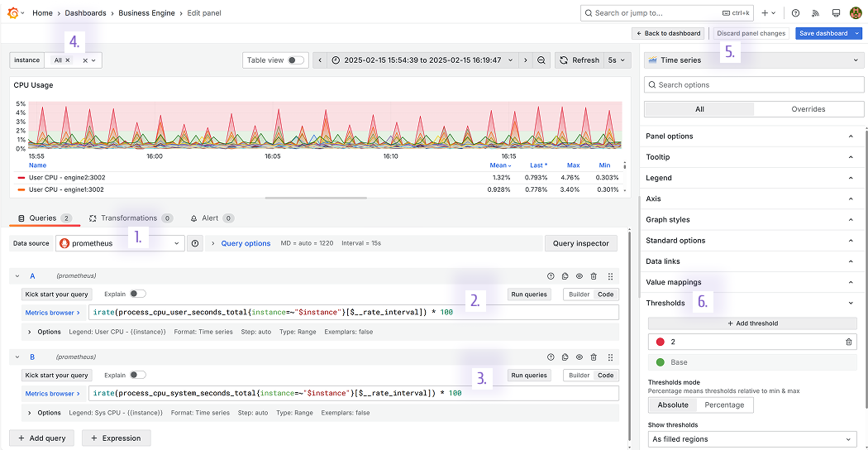Open the time range picker
This screenshot has height=450, width=868.
[422, 60]
